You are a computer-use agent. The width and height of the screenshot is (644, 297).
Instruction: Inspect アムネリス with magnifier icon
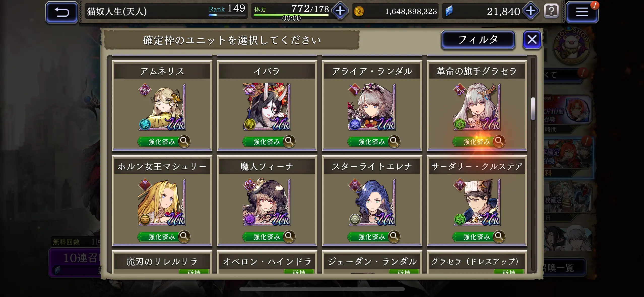click(184, 141)
